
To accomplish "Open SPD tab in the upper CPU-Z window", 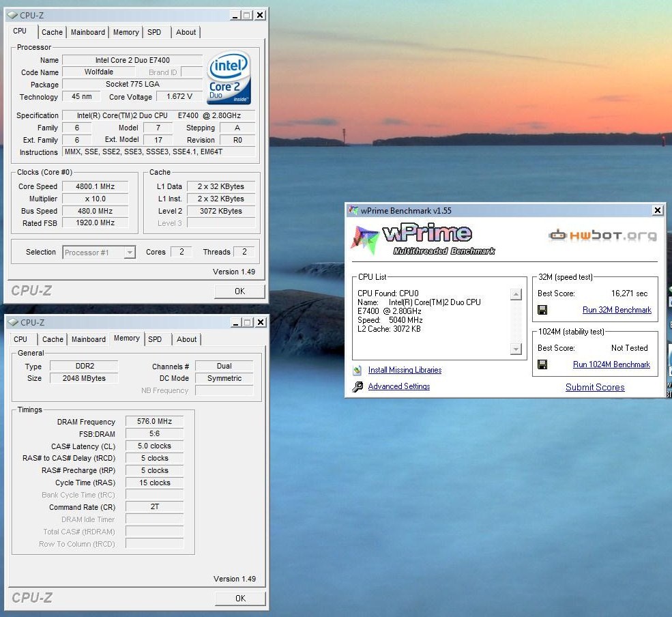I will (x=154, y=32).
